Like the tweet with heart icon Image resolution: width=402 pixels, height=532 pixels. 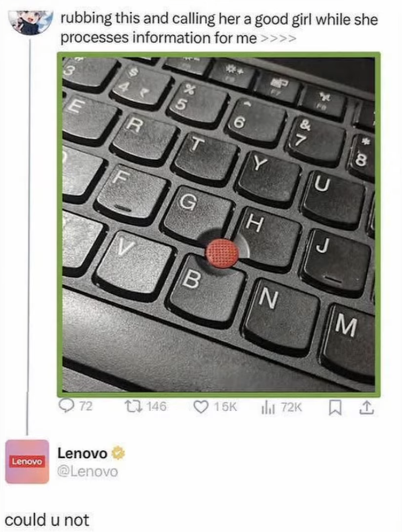coord(201,407)
